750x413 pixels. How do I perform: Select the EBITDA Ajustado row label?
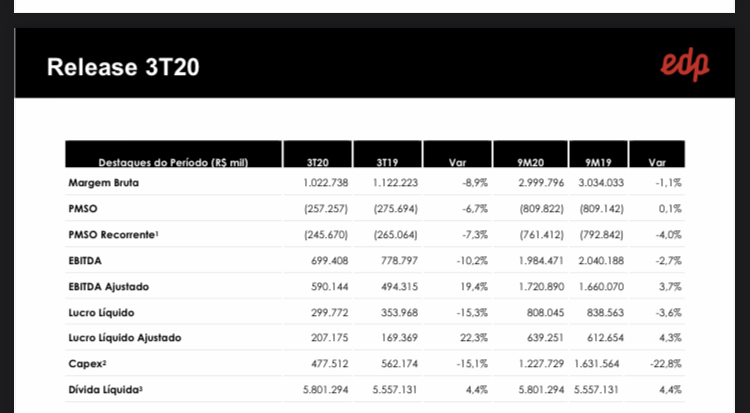109,287
